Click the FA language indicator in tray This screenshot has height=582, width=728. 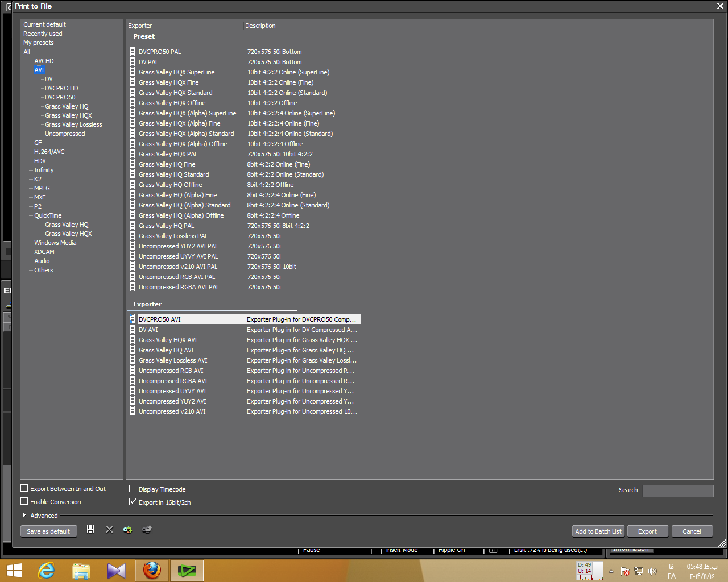pyautogui.click(x=672, y=576)
